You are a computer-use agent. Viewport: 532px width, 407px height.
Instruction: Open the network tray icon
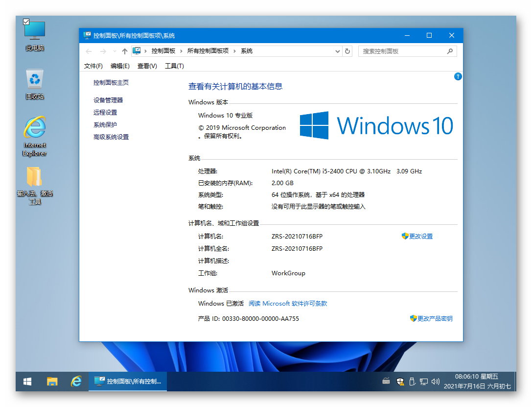[x=424, y=382]
